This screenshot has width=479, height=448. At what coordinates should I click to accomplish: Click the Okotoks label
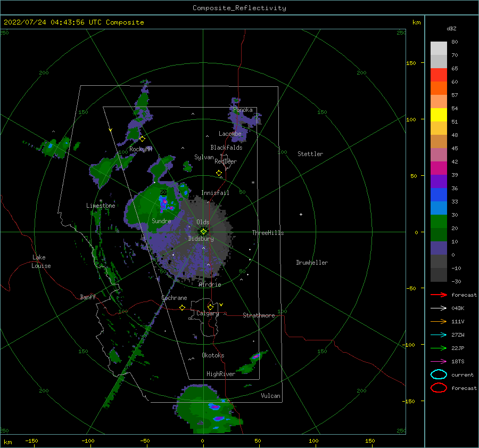pos(213,355)
